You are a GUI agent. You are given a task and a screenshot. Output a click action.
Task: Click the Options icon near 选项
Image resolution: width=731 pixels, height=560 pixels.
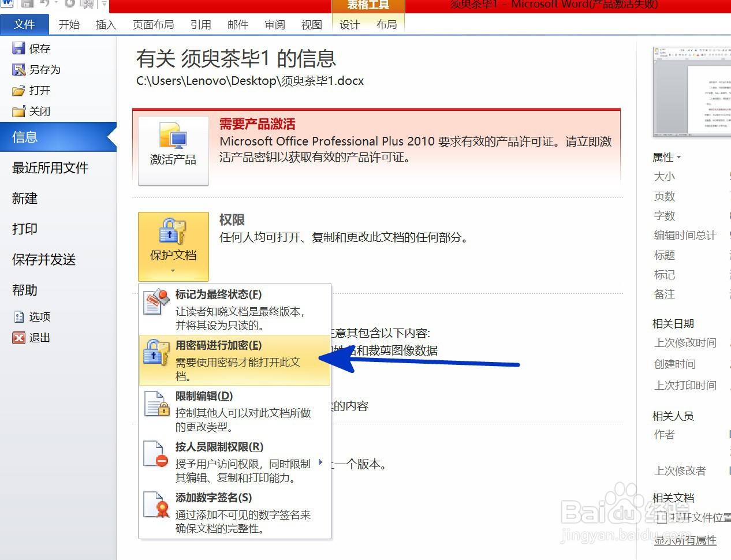(18, 316)
